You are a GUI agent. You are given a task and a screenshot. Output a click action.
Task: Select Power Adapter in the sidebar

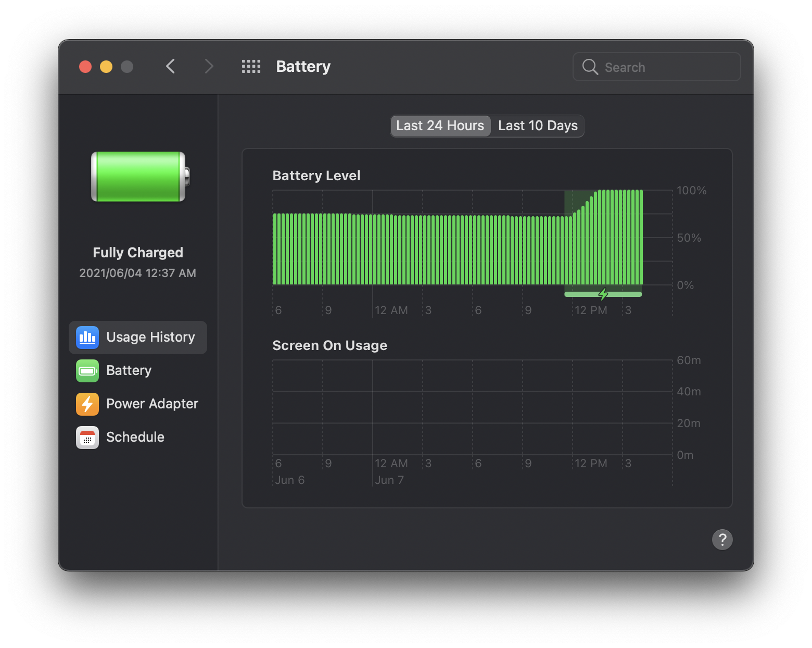(x=138, y=404)
